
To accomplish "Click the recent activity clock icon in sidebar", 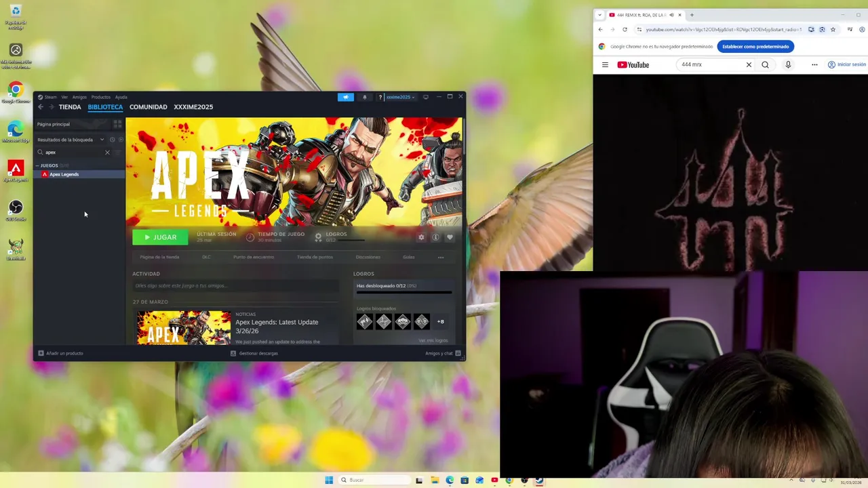I will (x=113, y=140).
